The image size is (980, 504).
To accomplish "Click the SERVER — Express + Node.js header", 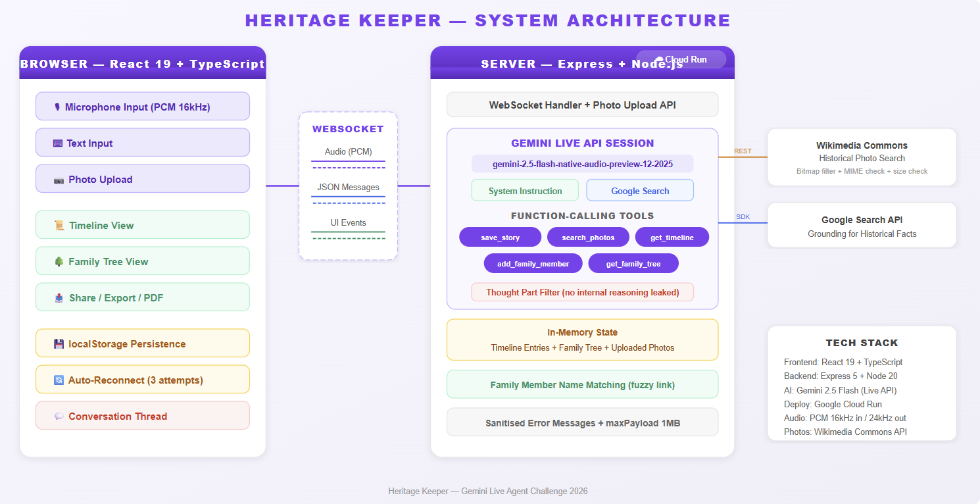I will click(x=583, y=64).
